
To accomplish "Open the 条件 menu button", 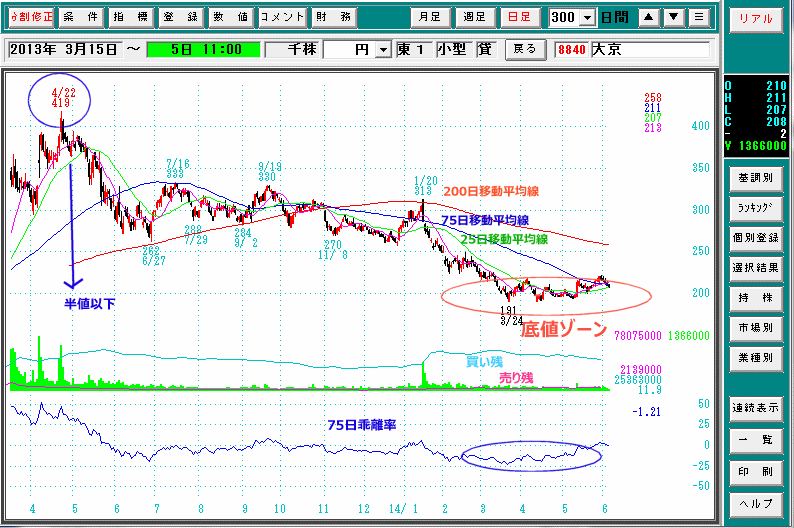I will (81, 17).
